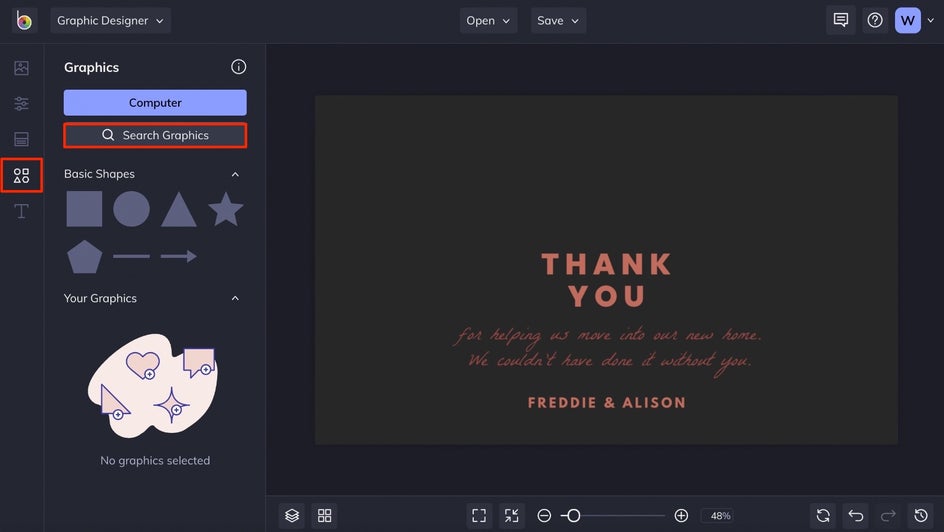Click the Undo arrow icon
The height and width of the screenshot is (532, 944).
855,515
